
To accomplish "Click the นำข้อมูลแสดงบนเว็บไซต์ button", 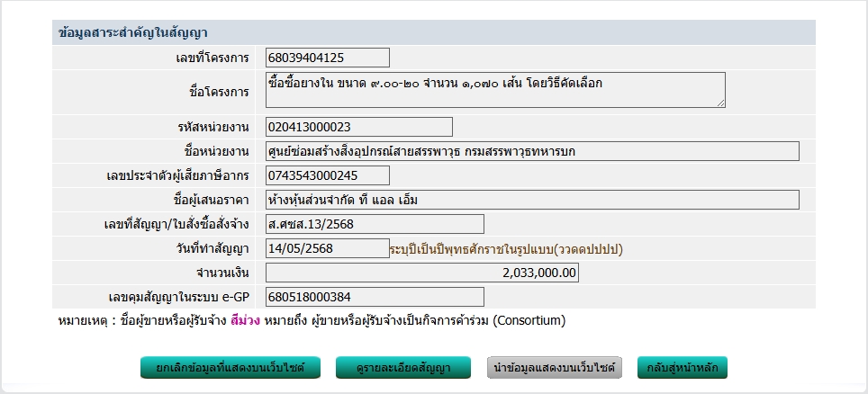I will [x=555, y=368].
